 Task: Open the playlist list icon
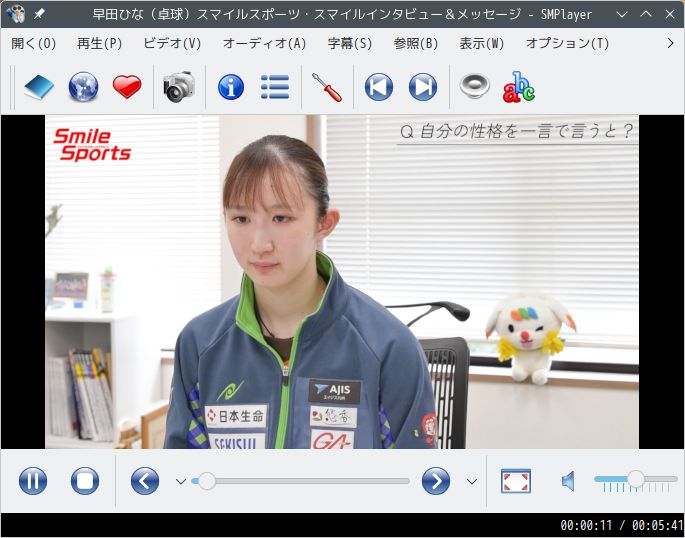click(275, 87)
